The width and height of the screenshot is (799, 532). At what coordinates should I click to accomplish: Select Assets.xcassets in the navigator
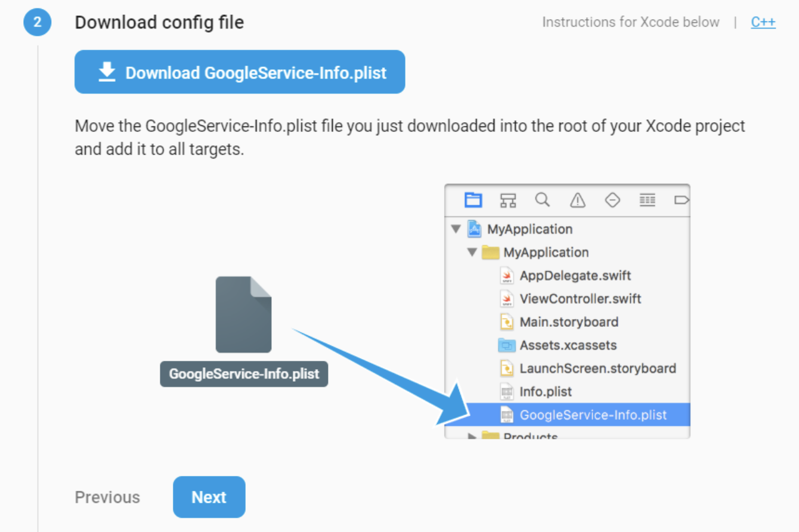[x=568, y=345]
